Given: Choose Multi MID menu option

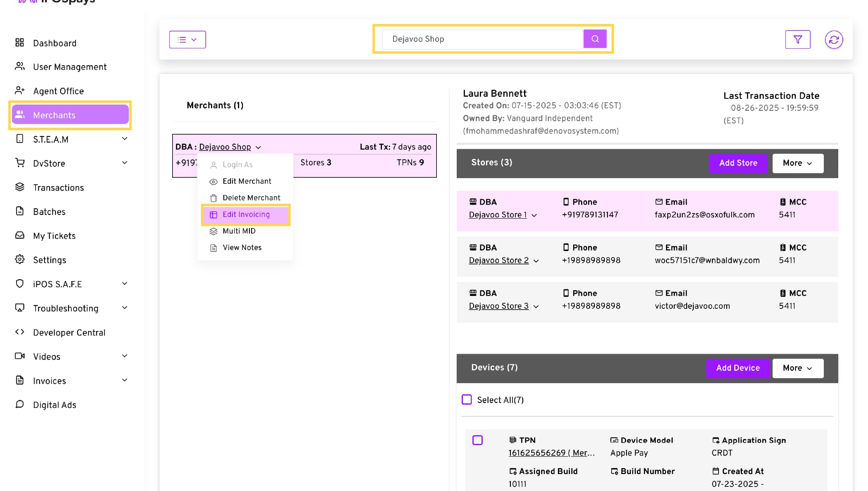Looking at the screenshot, I should (x=239, y=231).
